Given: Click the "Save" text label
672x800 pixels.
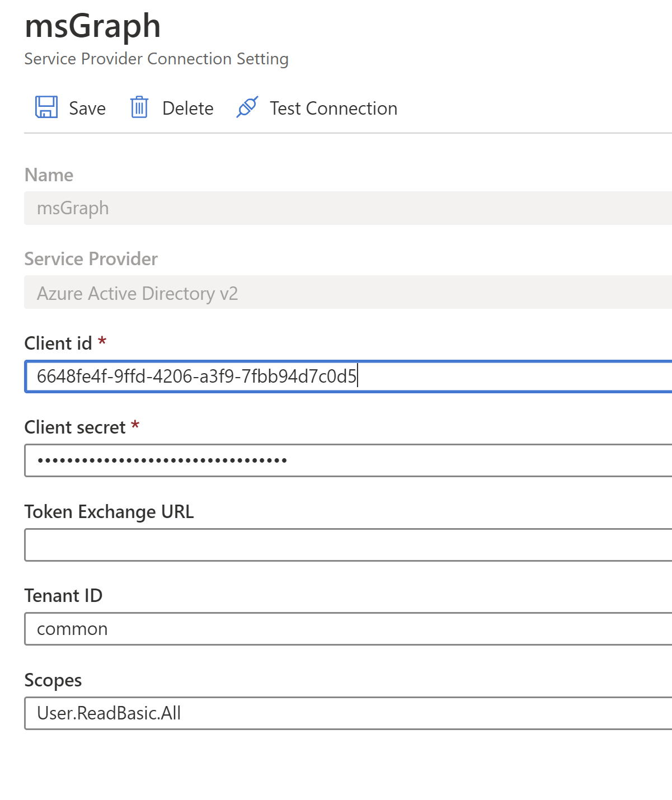Looking at the screenshot, I should click(x=87, y=109).
